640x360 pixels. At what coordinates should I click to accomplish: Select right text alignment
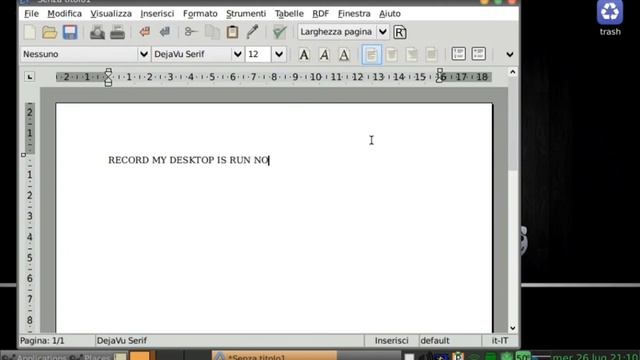pos(411,54)
